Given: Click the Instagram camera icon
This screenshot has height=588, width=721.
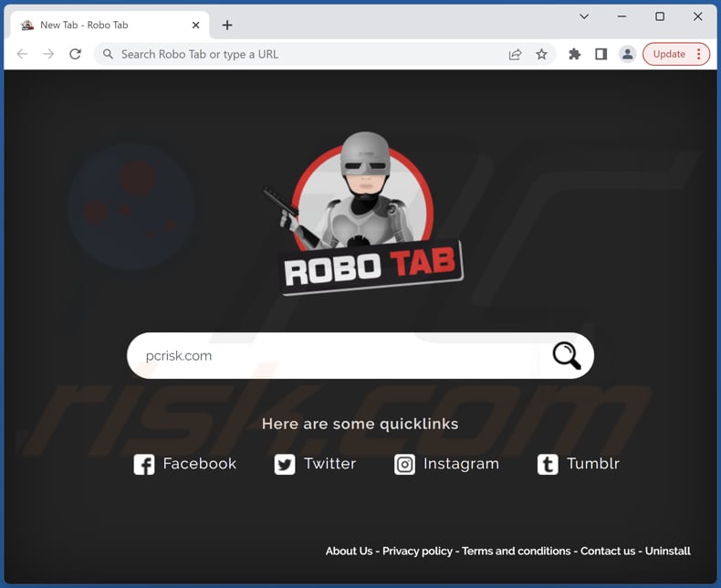Looking at the screenshot, I should pos(404,464).
